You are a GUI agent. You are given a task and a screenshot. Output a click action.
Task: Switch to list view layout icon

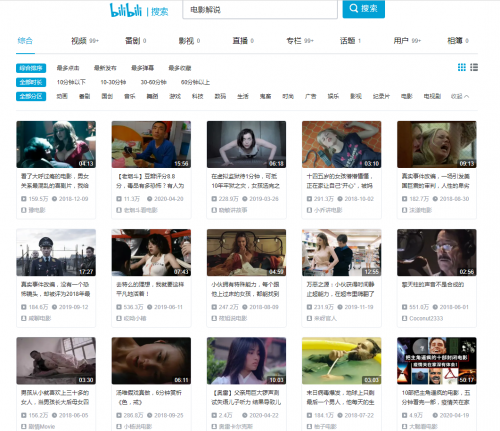click(x=474, y=67)
